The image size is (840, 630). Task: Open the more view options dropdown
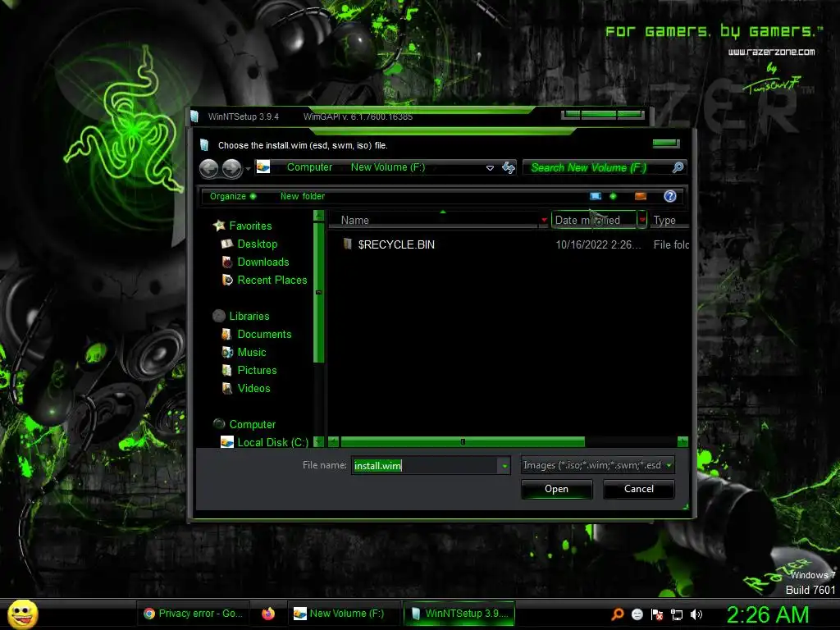[613, 196]
